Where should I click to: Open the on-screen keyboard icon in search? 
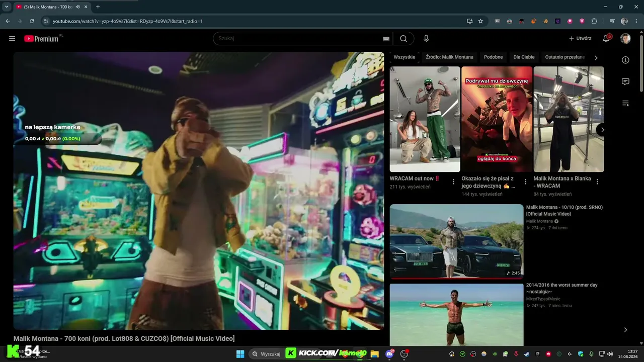[x=386, y=39]
